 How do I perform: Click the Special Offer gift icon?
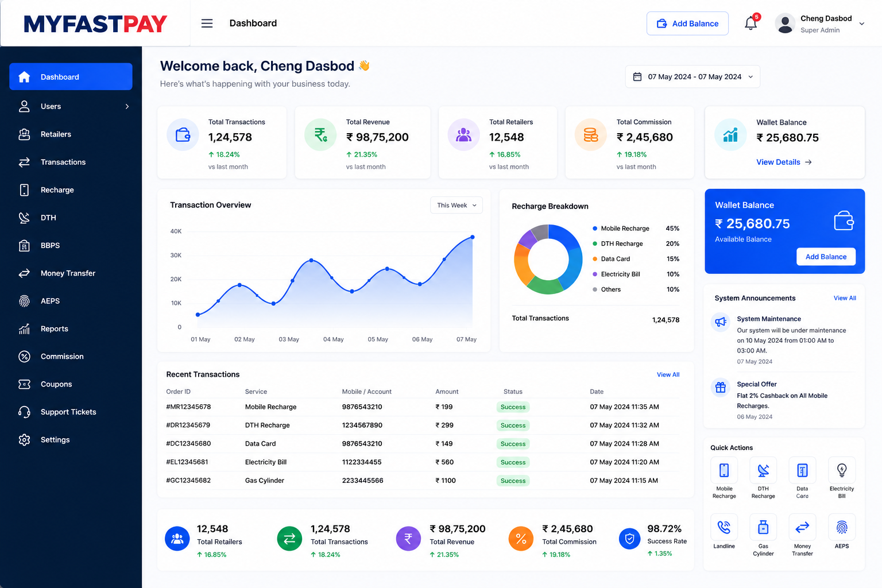721,388
